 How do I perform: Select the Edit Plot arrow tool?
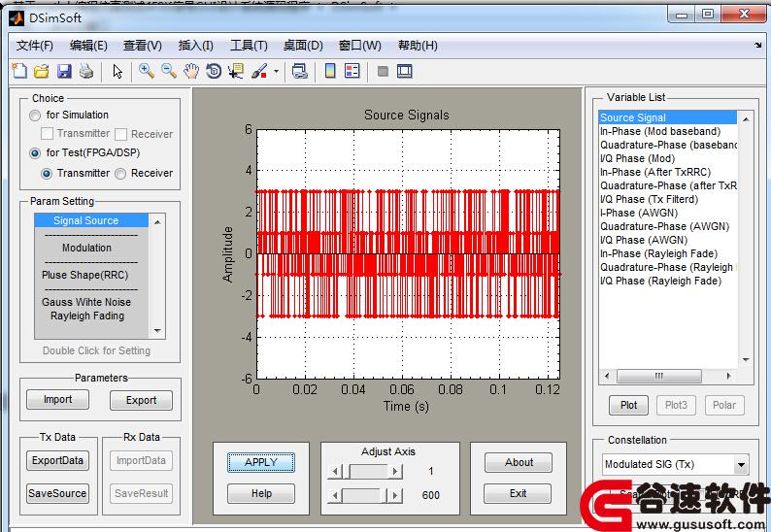tap(117, 71)
